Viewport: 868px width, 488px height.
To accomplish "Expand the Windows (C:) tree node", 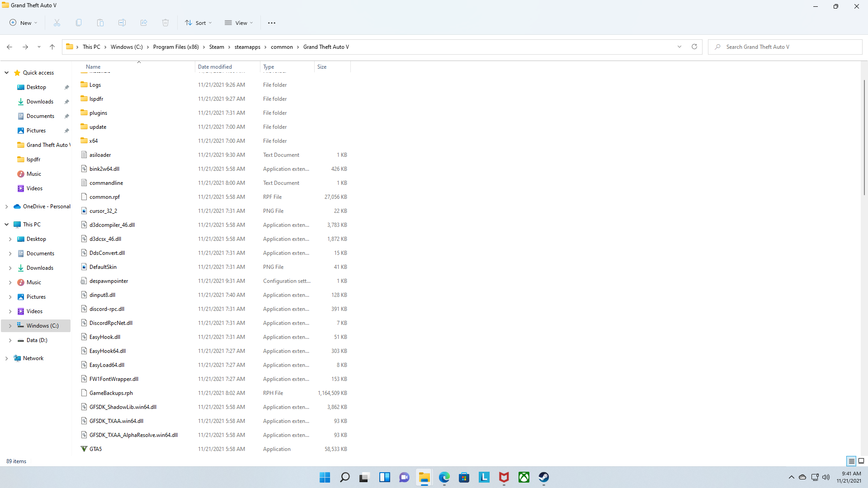I will pyautogui.click(x=10, y=325).
